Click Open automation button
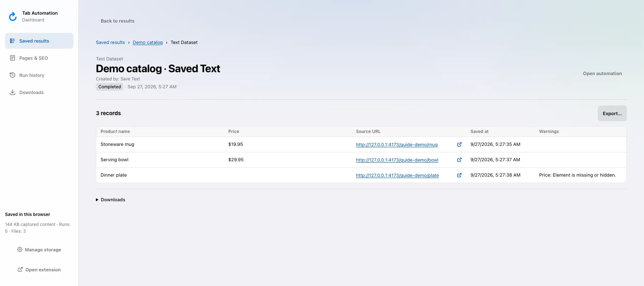Screen dimensions: 644x286 (602, 74)
